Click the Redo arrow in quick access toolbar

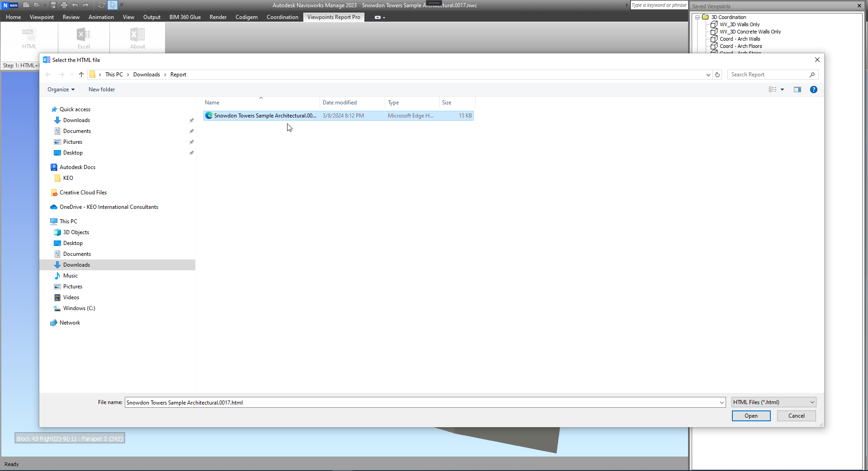click(x=85, y=5)
